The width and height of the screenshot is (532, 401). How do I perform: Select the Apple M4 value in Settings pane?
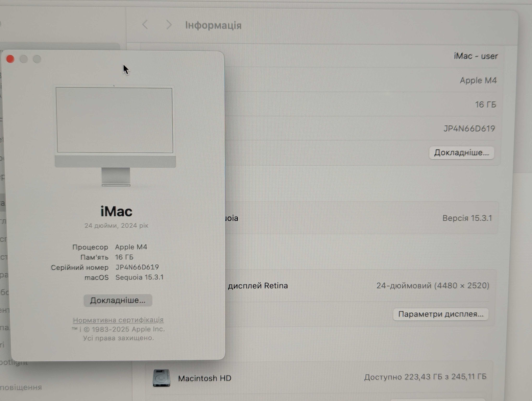(x=478, y=80)
